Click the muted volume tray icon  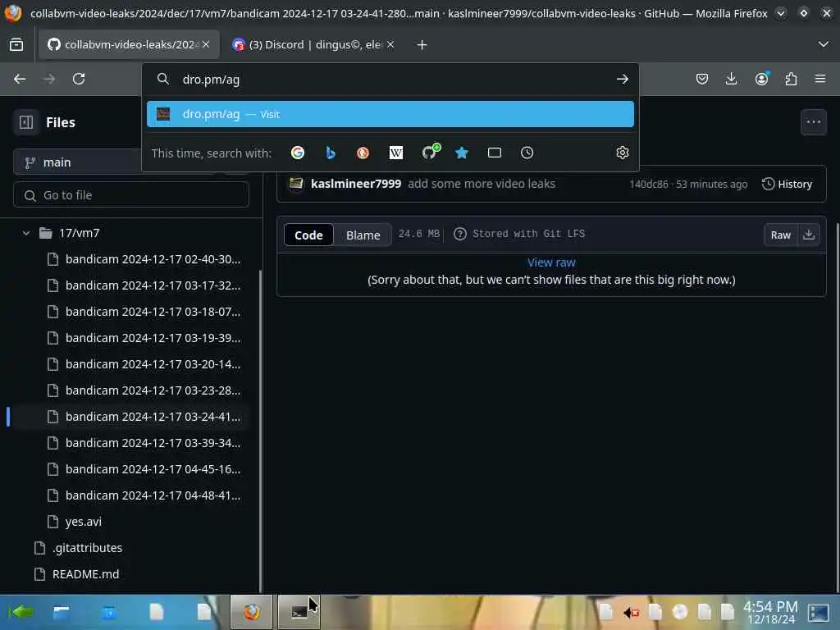tap(631, 612)
